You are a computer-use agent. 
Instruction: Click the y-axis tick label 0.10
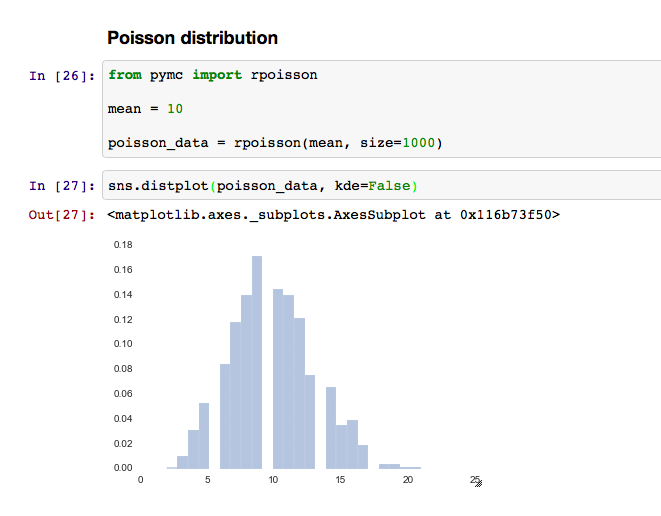coord(123,344)
